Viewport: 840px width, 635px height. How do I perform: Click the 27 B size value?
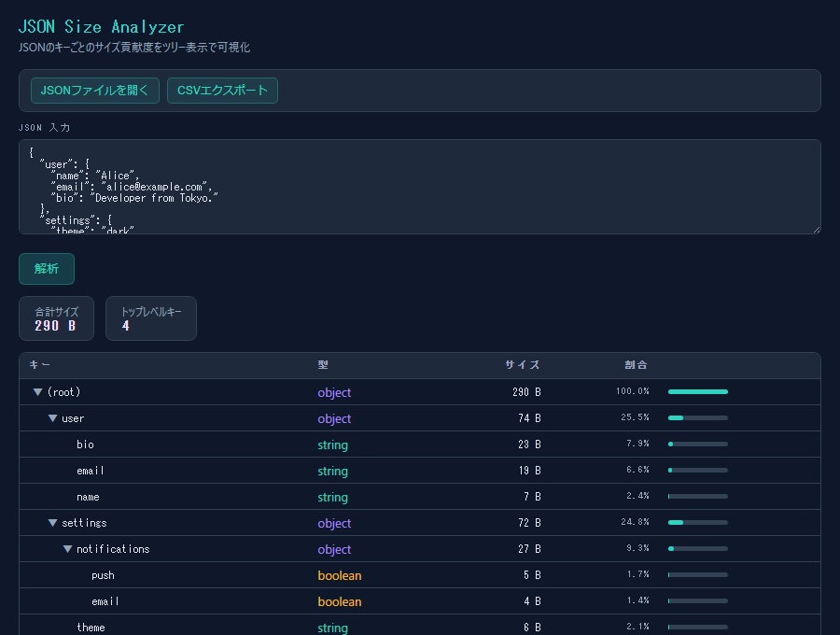[x=529, y=549]
